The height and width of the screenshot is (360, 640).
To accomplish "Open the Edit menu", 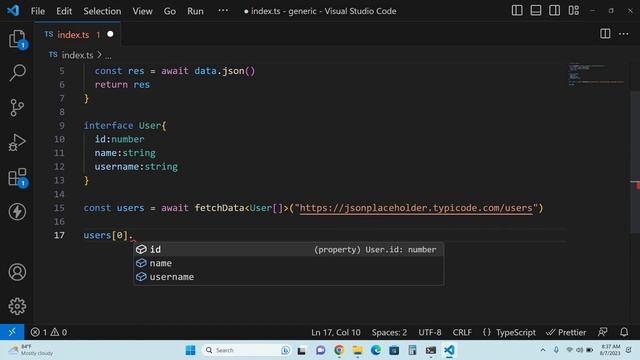I will (64, 11).
